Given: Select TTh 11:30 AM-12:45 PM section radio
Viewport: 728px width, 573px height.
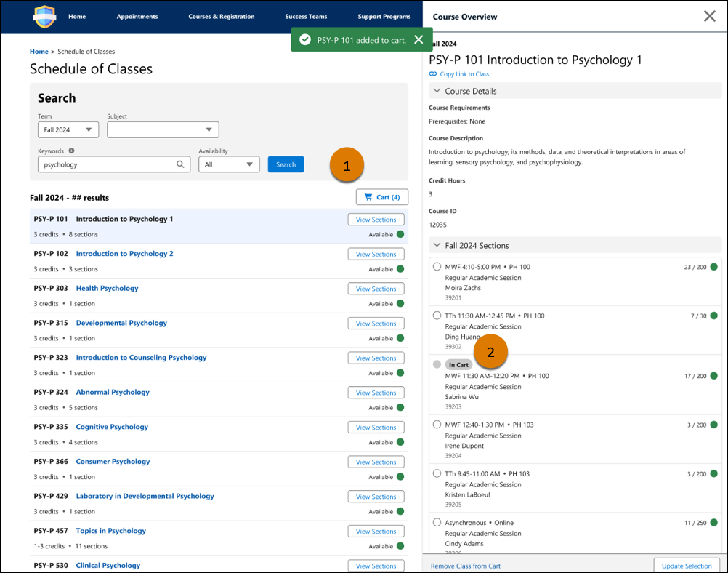Looking at the screenshot, I should pyautogui.click(x=437, y=316).
